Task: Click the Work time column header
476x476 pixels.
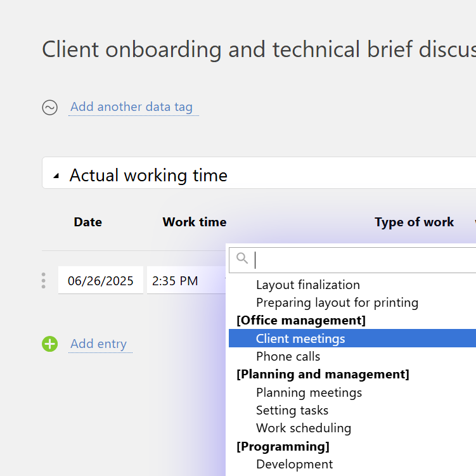Action: (194, 222)
